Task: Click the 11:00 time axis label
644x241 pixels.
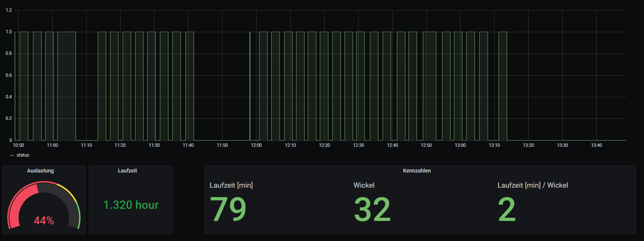Action: [x=52, y=145]
